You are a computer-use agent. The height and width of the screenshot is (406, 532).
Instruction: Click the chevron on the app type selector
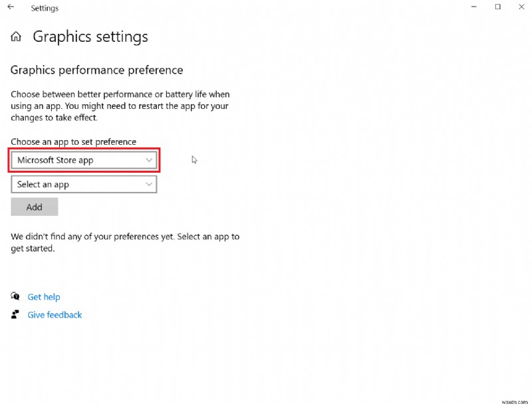click(x=148, y=160)
